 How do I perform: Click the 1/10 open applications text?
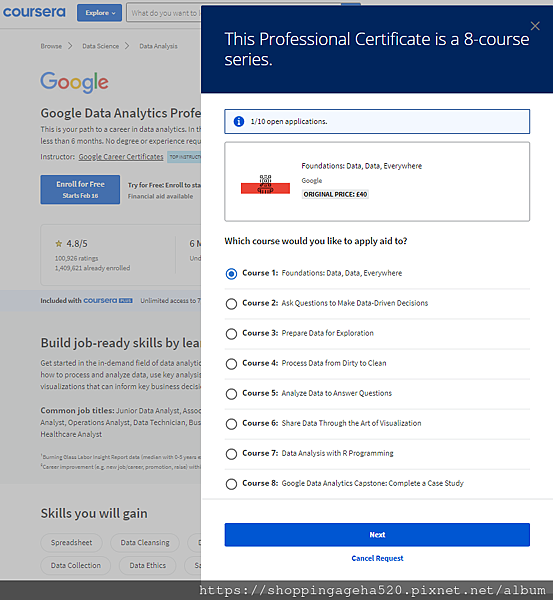pos(289,121)
